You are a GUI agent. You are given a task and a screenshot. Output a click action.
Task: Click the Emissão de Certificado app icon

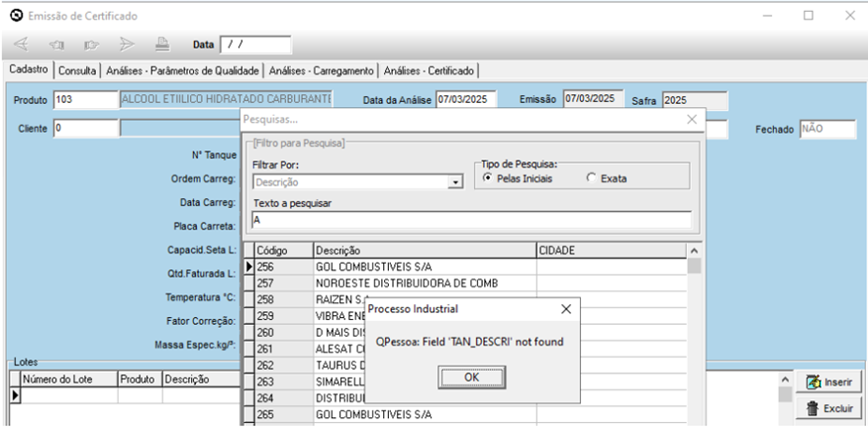coord(17,16)
